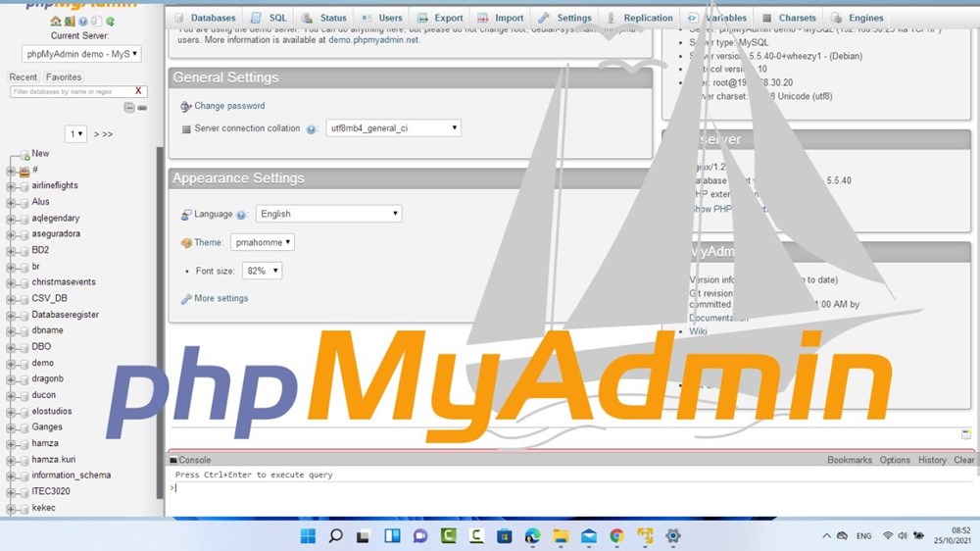Click the navigation panel vertical scrollbar

160,323
